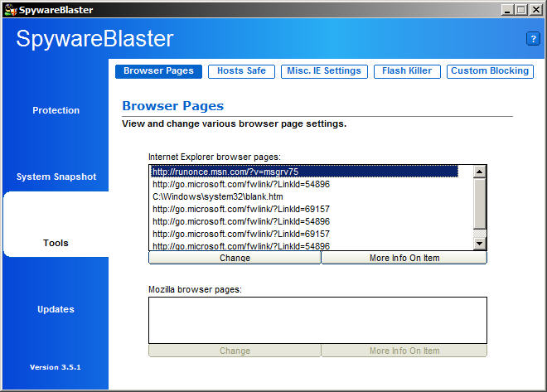Image resolution: width=547 pixels, height=392 pixels.
Task: Switch to the Flash Killer tab
Action: pyautogui.click(x=407, y=71)
